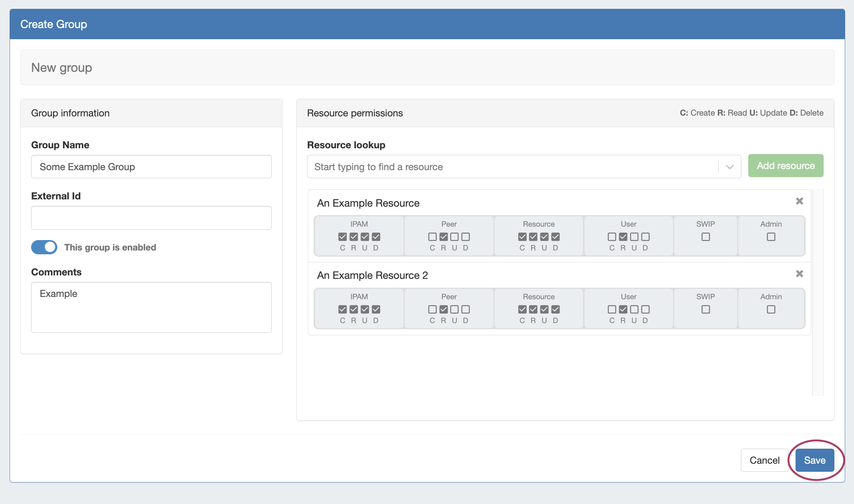This screenshot has width=854, height=504.
Task: Check Admin permission for An Example Resource 2
Action: coord(771,310)
